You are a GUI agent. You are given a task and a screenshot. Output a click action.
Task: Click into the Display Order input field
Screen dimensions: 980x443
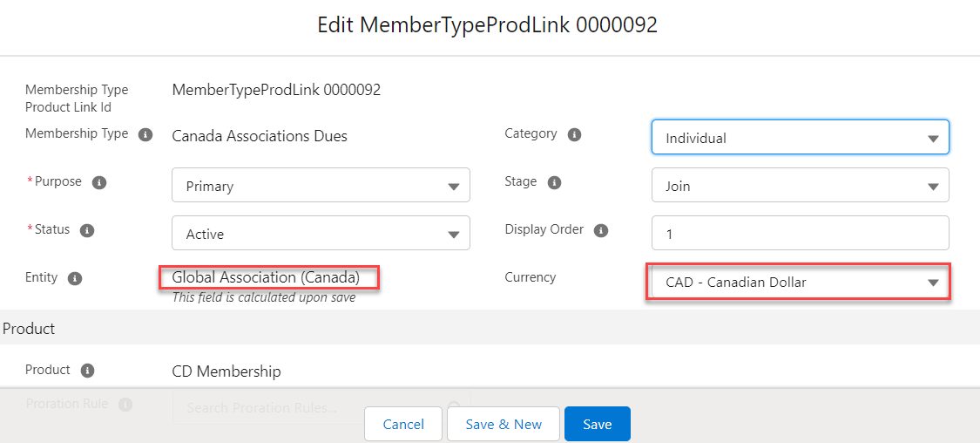(x=800, y=234)
